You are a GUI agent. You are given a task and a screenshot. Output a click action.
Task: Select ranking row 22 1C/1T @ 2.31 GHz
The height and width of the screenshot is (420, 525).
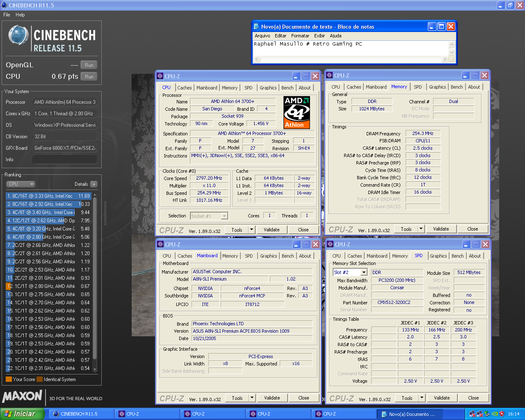[48, 368]
